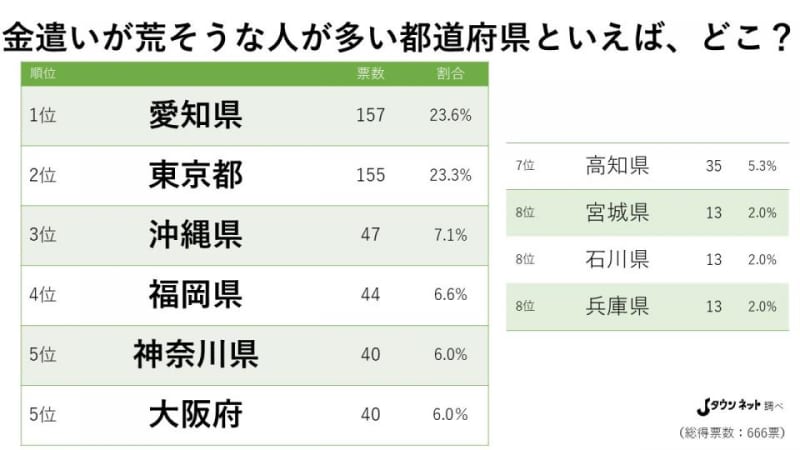Image resolution: width=800 pixels, height=450 pixels.
Task: Click the 東京都 prefecture name
Action: point(195,175)
